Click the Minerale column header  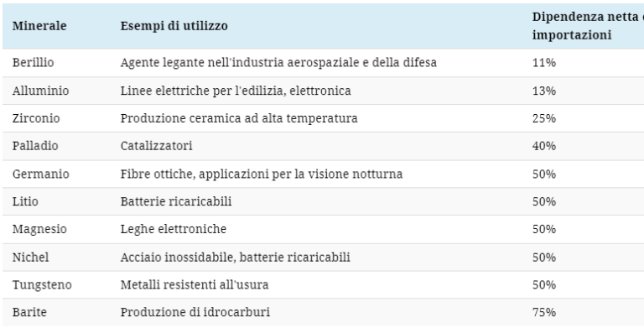point(39,26)
